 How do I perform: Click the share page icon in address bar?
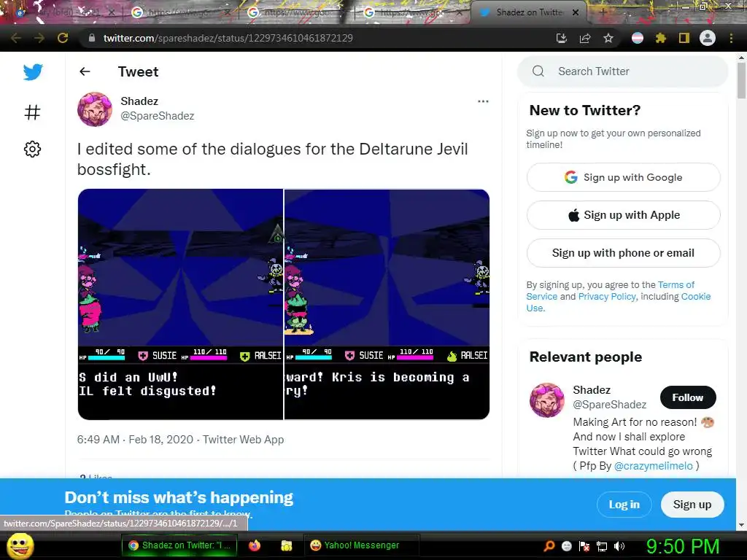[585, 38]
